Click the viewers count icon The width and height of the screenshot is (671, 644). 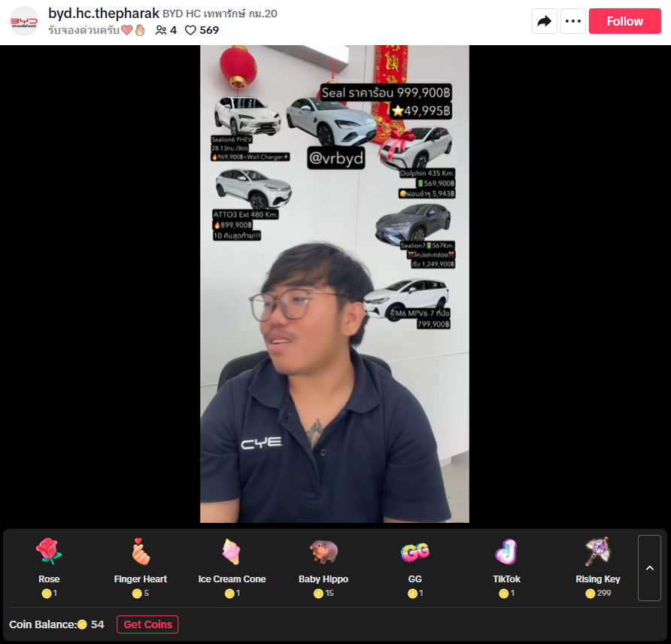point(161,30)
